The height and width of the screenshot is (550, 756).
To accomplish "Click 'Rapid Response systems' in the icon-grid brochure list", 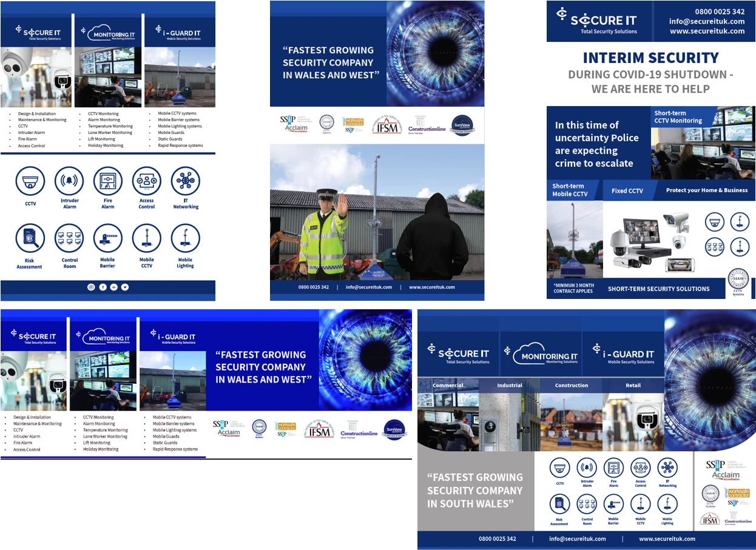I will click(x=180, y=146).
